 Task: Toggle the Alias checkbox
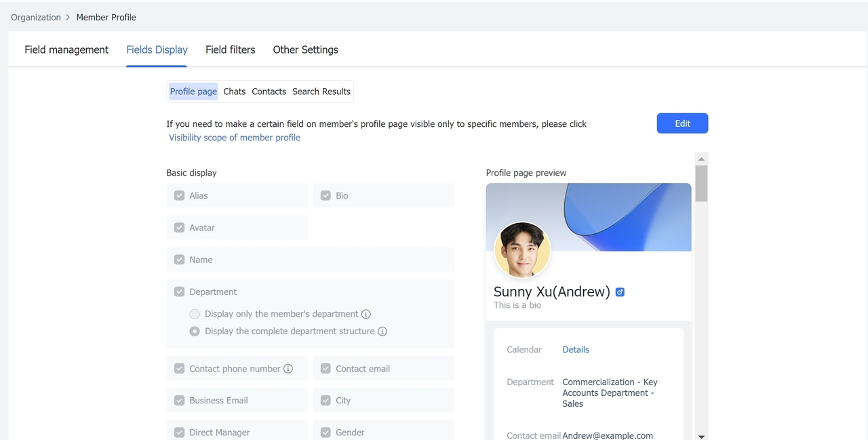coord(180,196)
